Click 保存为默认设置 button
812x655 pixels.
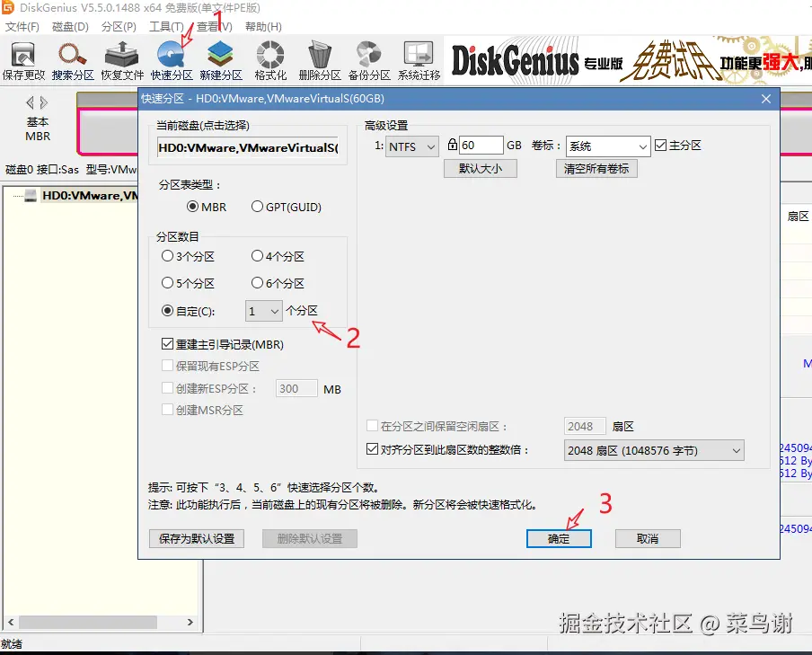coord(197,538)
